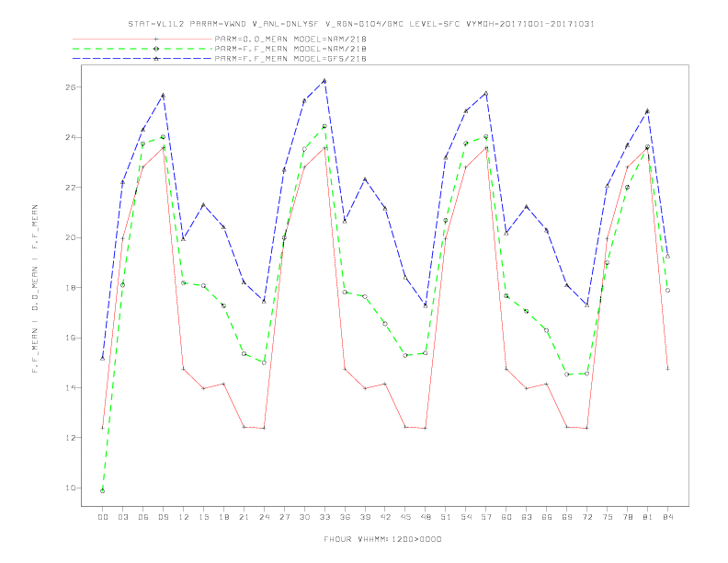Click y-axis tick label 20
This screenshot has height=563, width=728.
pos(71,238)
